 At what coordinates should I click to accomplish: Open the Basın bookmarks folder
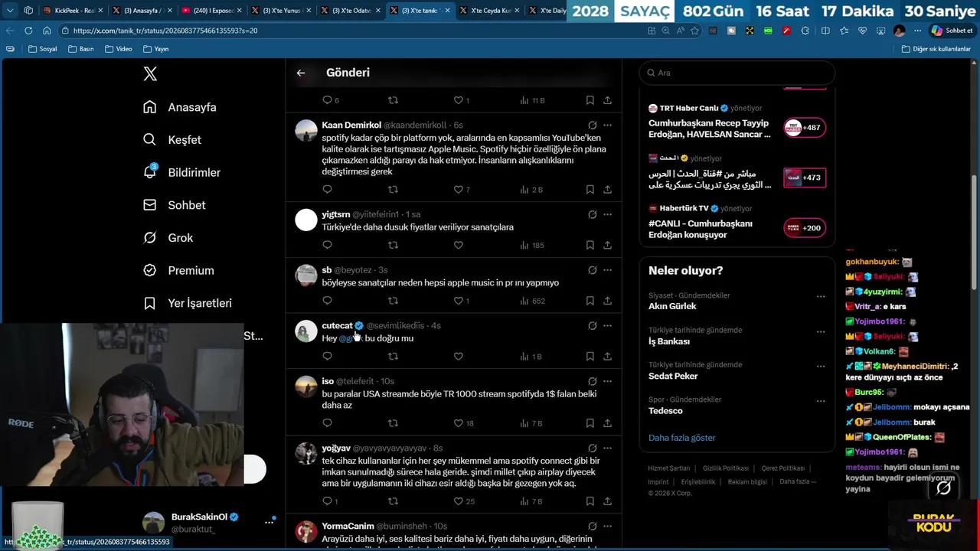coord(81,49)
